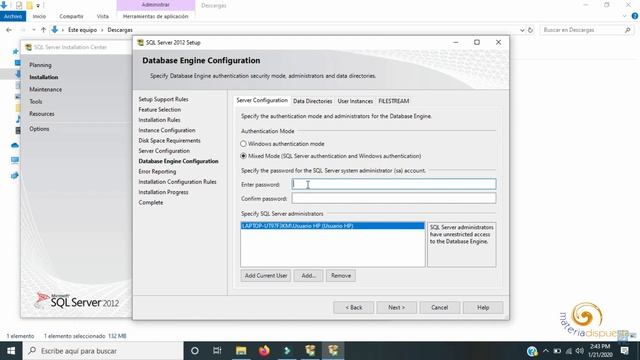Screen dimensions: 640x360
Task: Open Herramientas de aplicación ribbon tab
Action: point(156,16)
